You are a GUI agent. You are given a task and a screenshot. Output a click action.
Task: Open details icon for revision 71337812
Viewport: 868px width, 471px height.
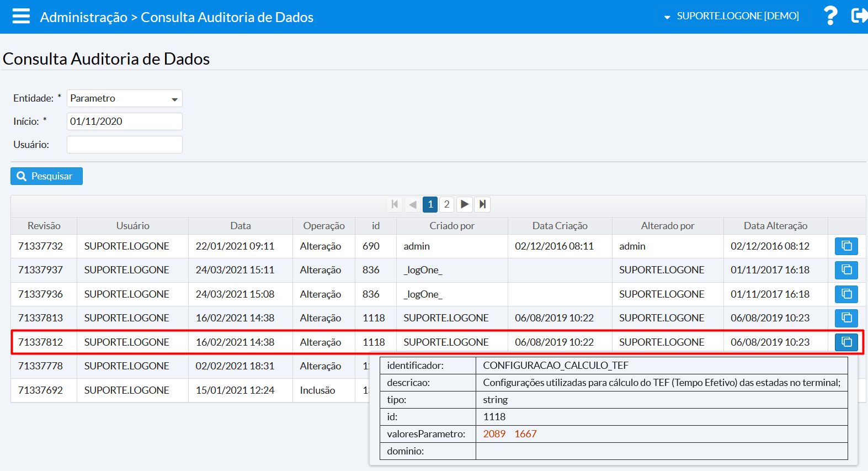click(846, 342)
